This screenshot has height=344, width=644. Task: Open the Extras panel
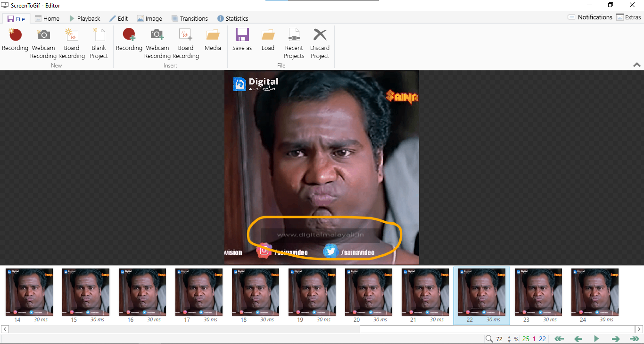point(629,17)
